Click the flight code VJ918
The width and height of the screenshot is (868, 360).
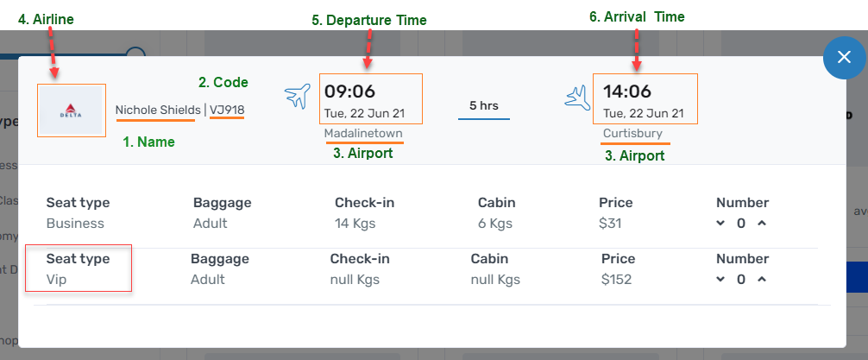pyautogui.click(x=227, y=110)
